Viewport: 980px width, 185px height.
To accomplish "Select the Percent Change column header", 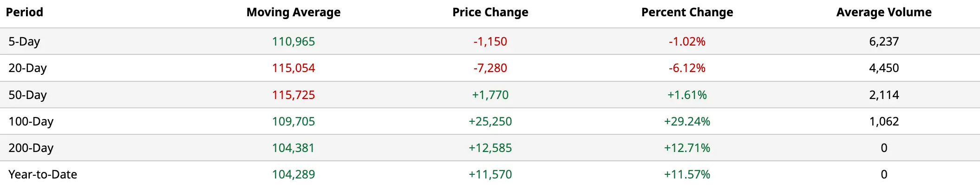I will pyautogui.click(x=687, y=12).
